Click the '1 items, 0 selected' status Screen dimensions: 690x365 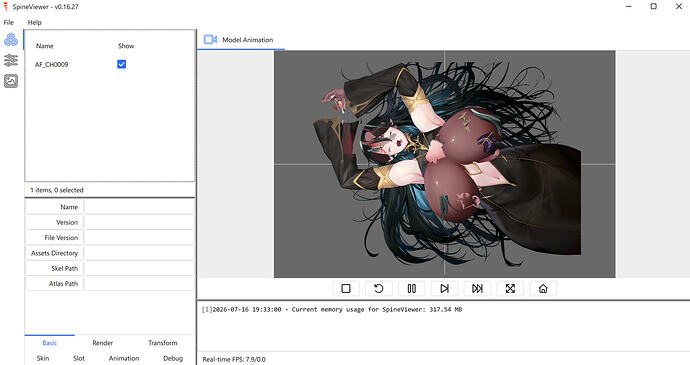click(x=57, y=190)
